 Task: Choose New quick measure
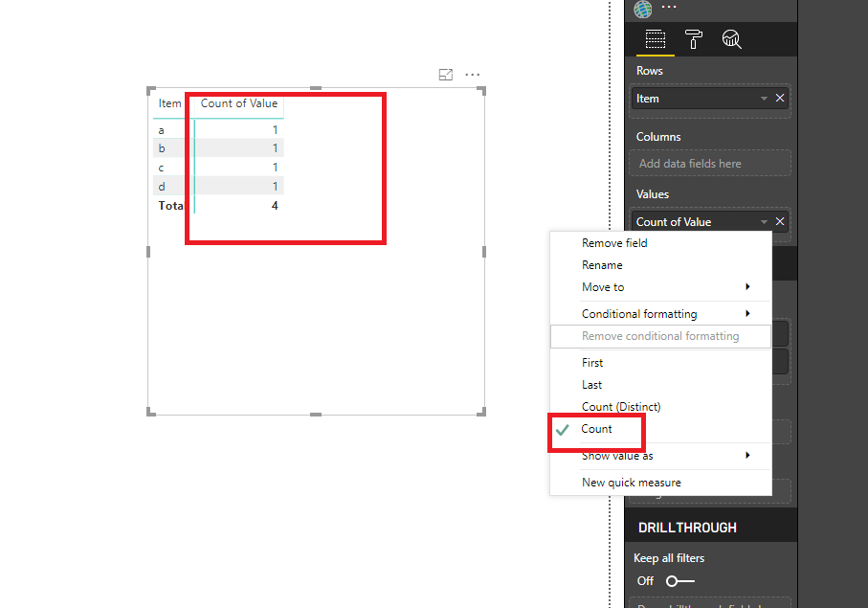point(661,483)
